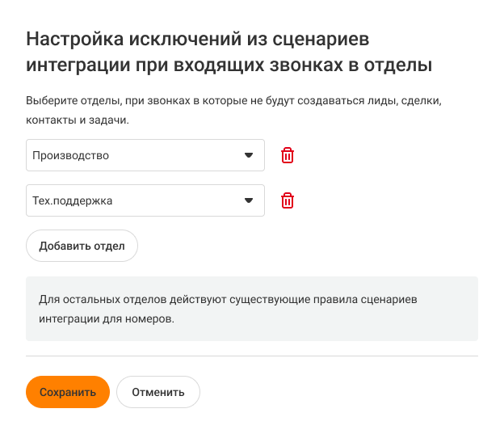
Task: Open the Тех.поддержка department dropdown
Action: pos(145,200)
